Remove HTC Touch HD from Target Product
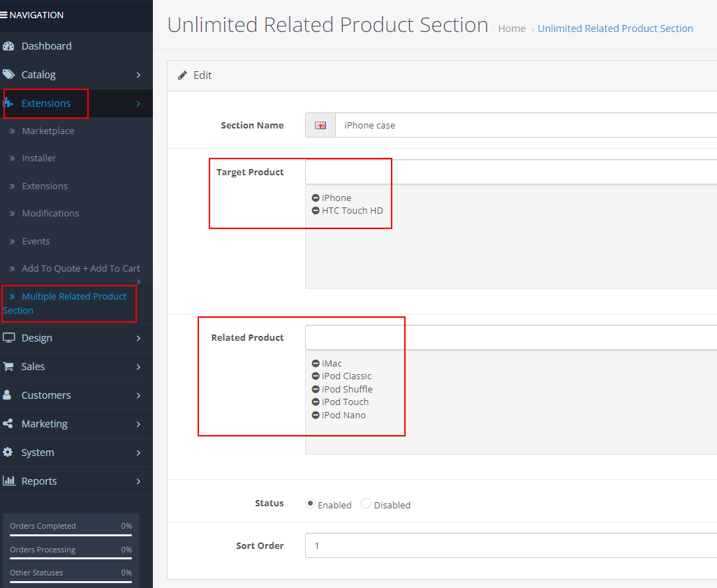 [316, 211]
